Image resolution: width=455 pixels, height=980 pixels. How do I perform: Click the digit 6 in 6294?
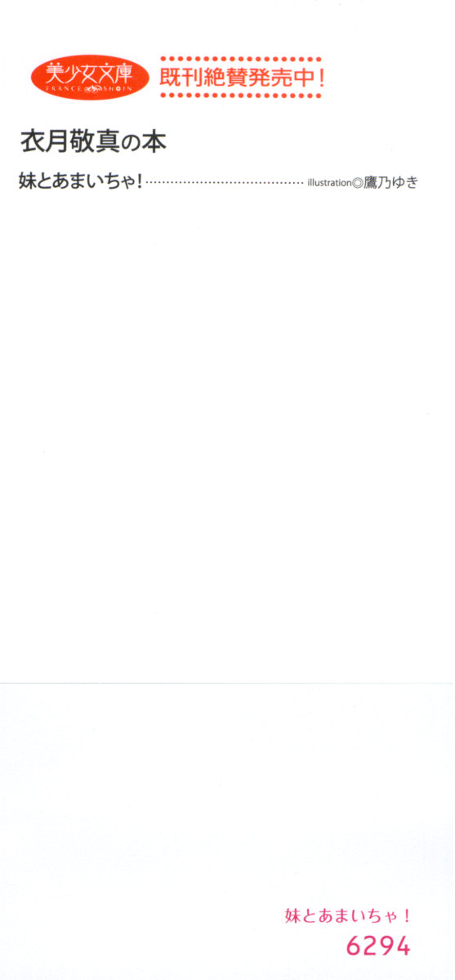click(x=354, y=947)
